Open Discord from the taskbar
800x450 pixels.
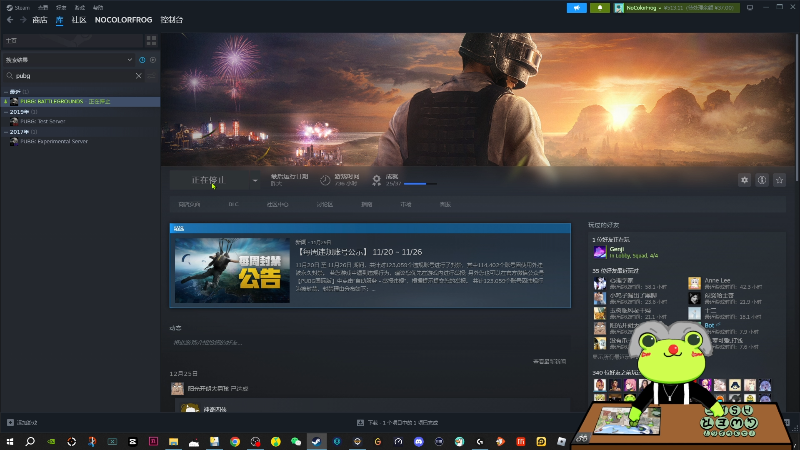click(418, 441)
